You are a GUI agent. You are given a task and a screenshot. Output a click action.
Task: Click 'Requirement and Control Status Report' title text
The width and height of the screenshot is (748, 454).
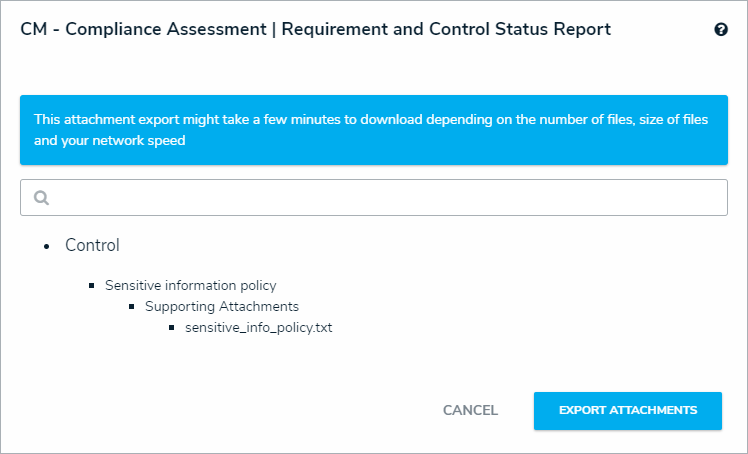pos(446,30)
